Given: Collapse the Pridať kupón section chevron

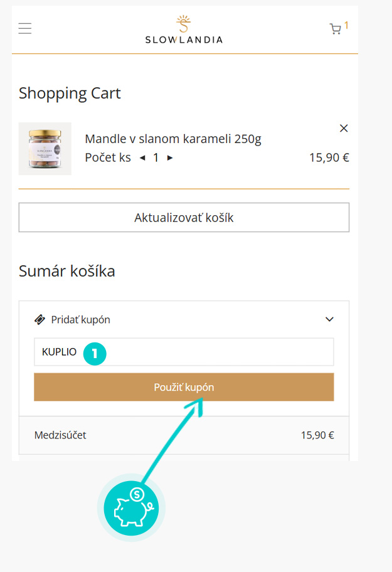Looking at the screenshot, I should point(329,320).
